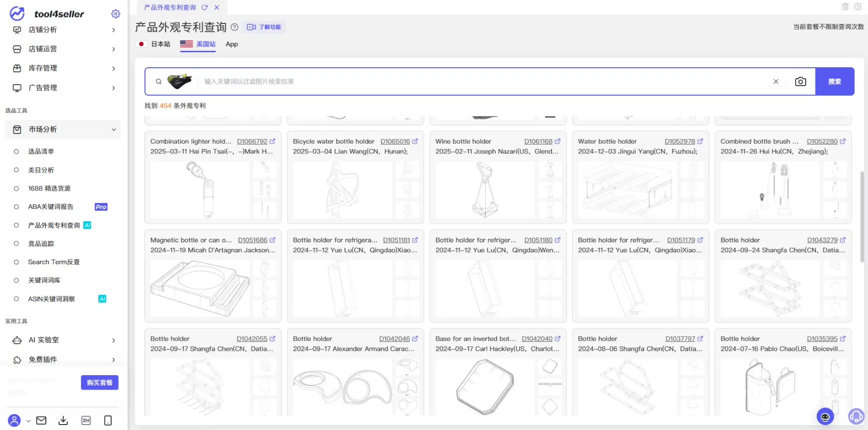Click the 购买套餐 button

pyautogui.click(x=100, y=383)
